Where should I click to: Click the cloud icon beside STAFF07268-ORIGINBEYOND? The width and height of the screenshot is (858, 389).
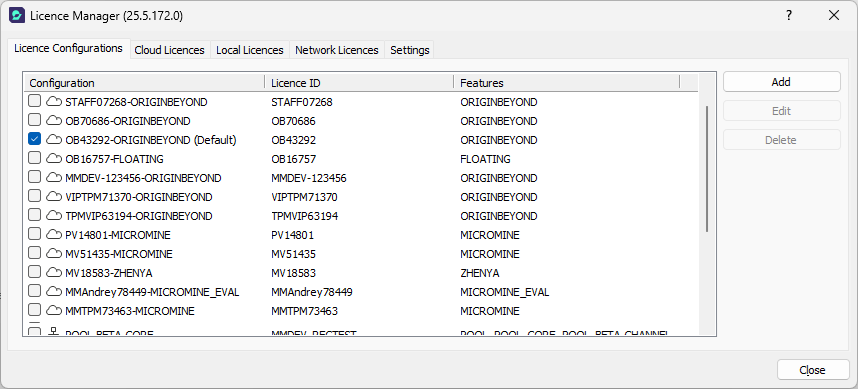click(x=53, y=102)
